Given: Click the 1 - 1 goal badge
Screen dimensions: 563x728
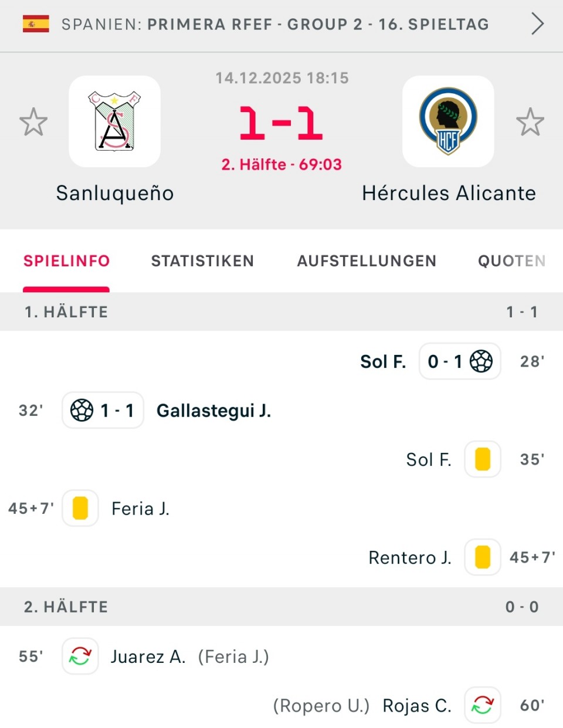Looking at the screenshot, I should coord(103,410).
